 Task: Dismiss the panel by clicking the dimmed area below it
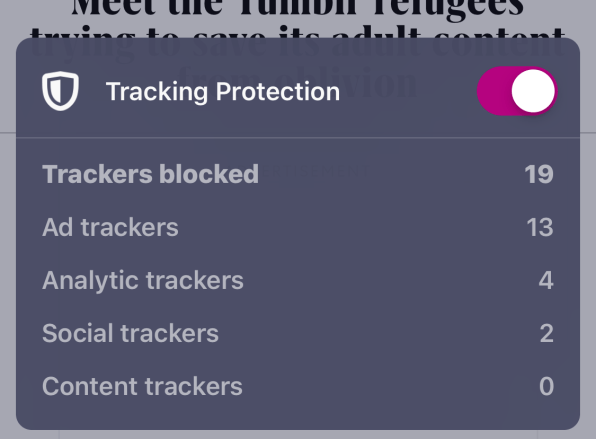click(298, 434)
